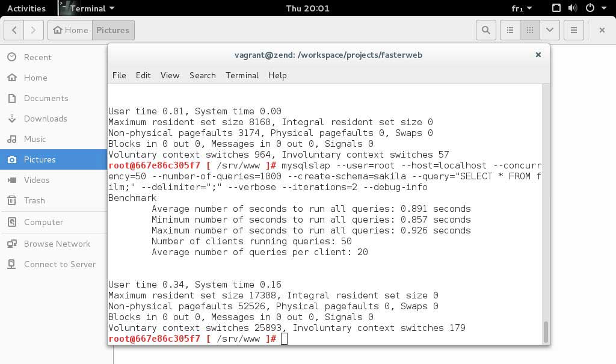Go back with the Files back arrow
The height and width of the screenshot is (364, 616).
coord(14,30)
